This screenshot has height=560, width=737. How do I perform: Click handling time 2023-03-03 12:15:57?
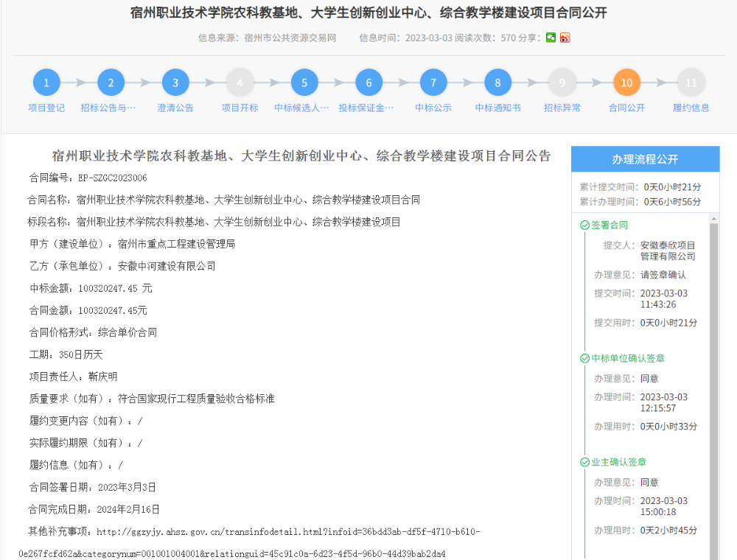[x=664, y=402]
